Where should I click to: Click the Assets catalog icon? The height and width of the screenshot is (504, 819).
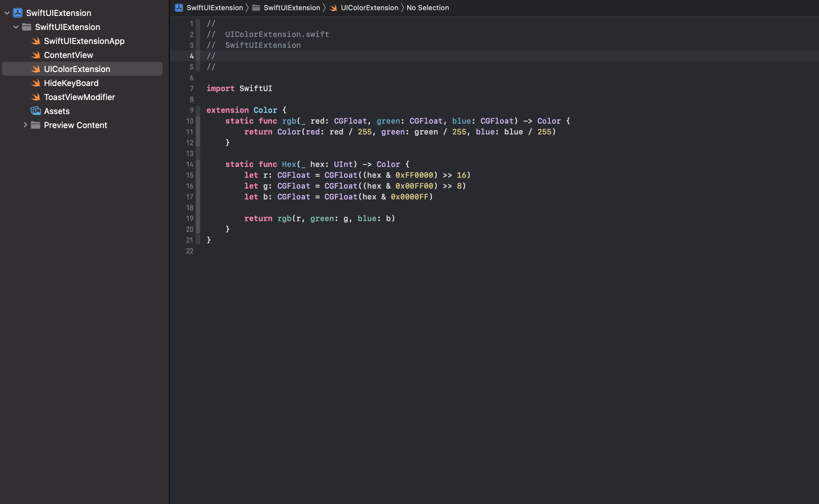click(36, 111)
